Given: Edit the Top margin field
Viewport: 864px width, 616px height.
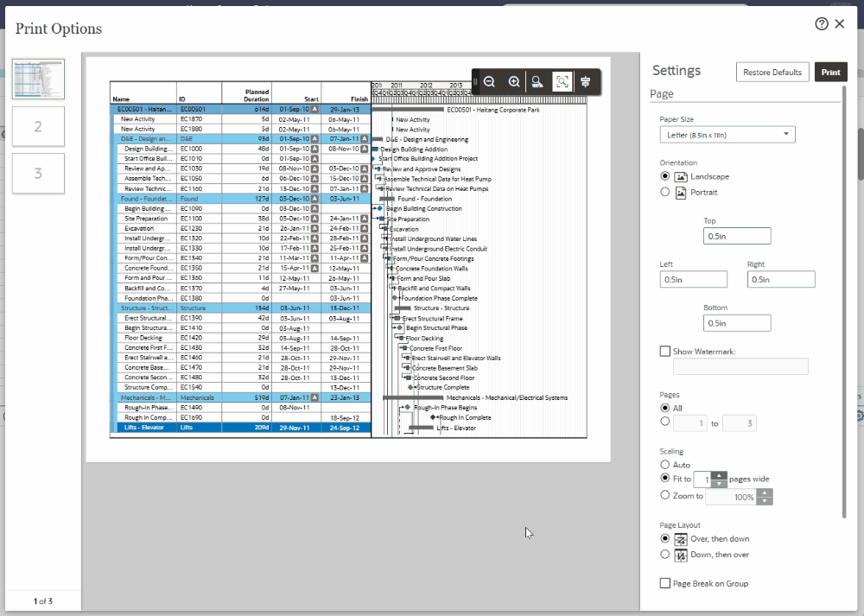Looking at the screenshot, I should 737,236.
